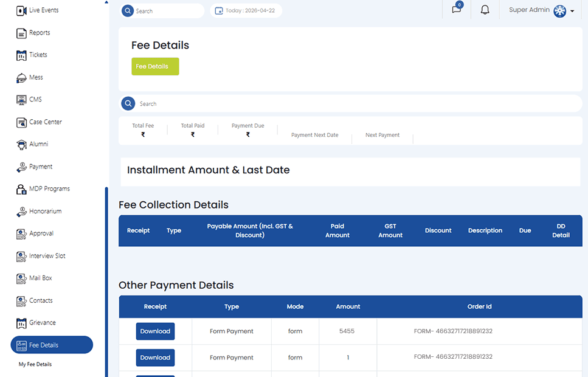This screenshot has width=588, height=377.
Task: Open the Alumni graduate icon
Action: [x=21, y=145]
